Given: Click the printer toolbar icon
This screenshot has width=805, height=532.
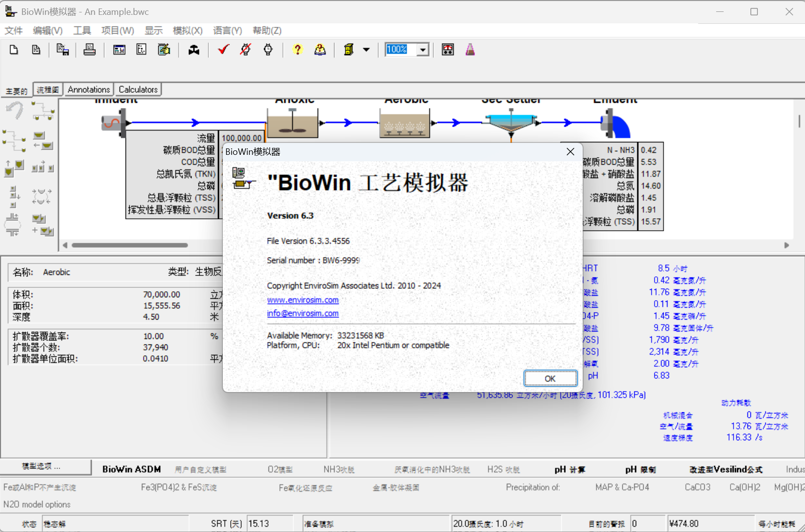Looking at the screenshot, I should pos(90,50).
